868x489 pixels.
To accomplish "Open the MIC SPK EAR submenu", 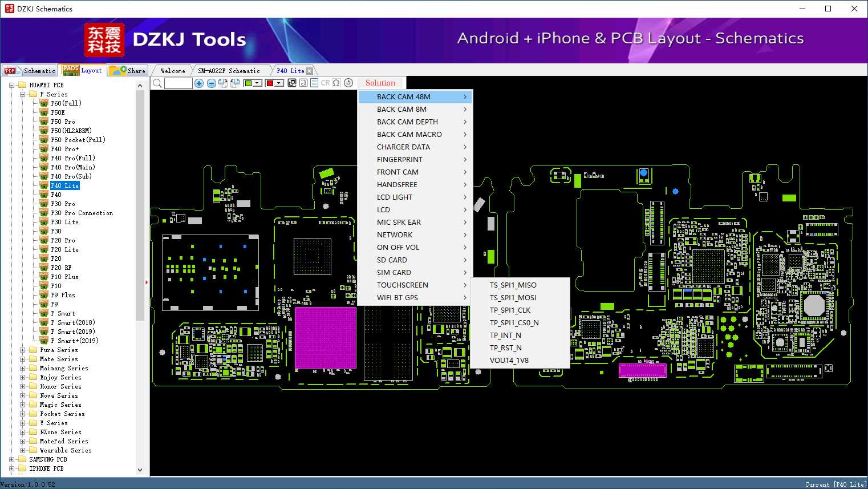I will click(x=415, y=223).
